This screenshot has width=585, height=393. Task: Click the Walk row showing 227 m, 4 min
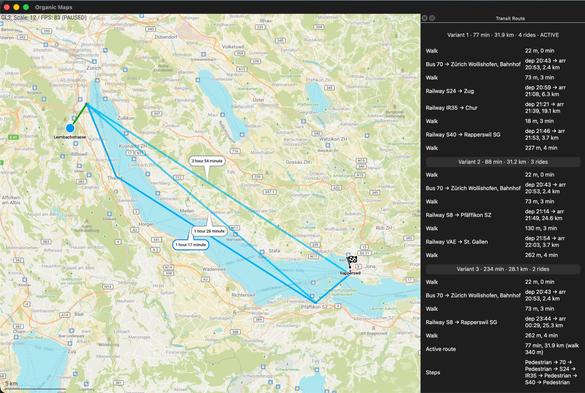[503, 148]
